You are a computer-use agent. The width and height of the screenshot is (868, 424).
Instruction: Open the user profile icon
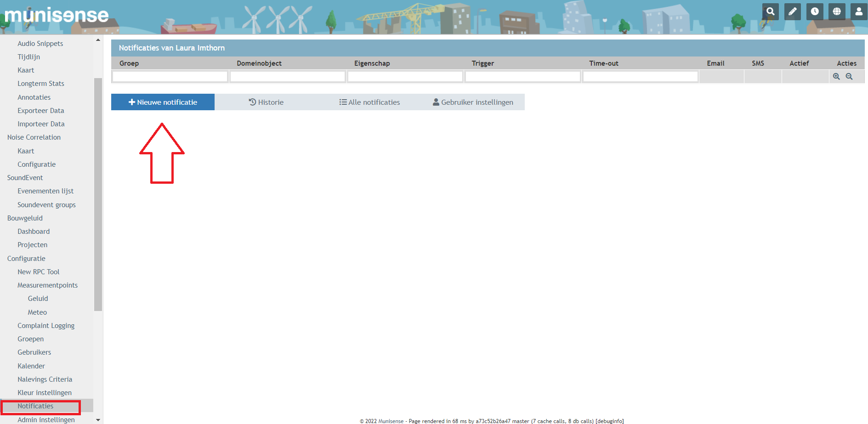coord(858,11)
